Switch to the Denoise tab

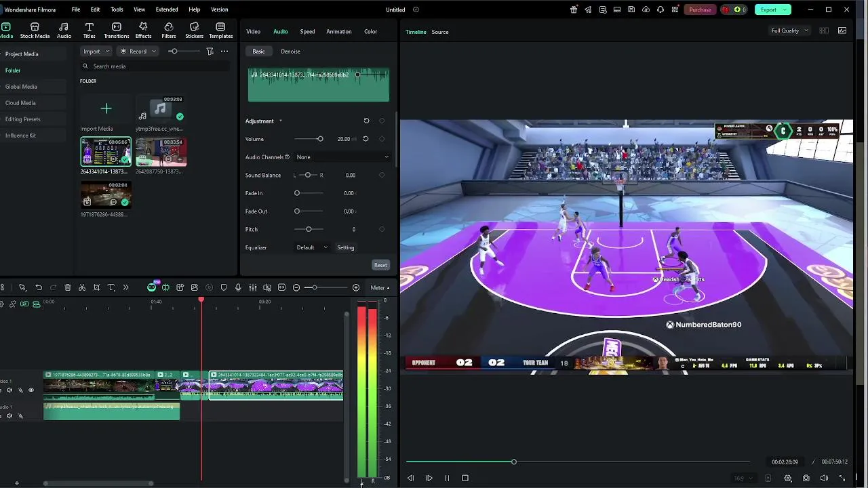[x=290, y=52]
